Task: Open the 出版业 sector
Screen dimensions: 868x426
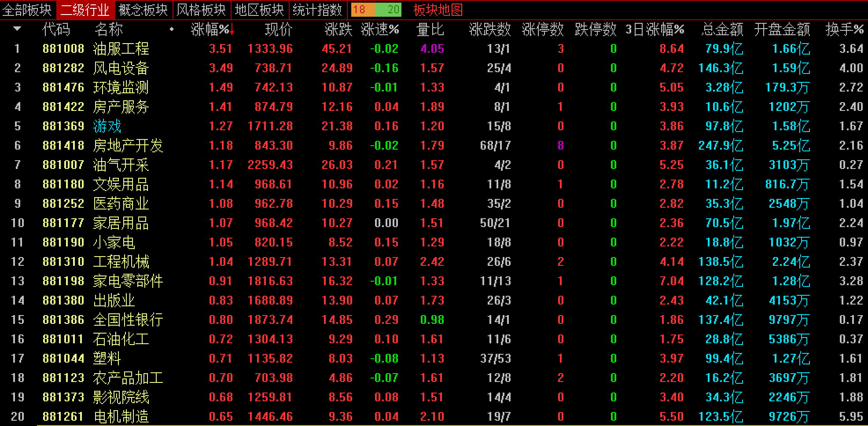Action: tap(114, 300)
